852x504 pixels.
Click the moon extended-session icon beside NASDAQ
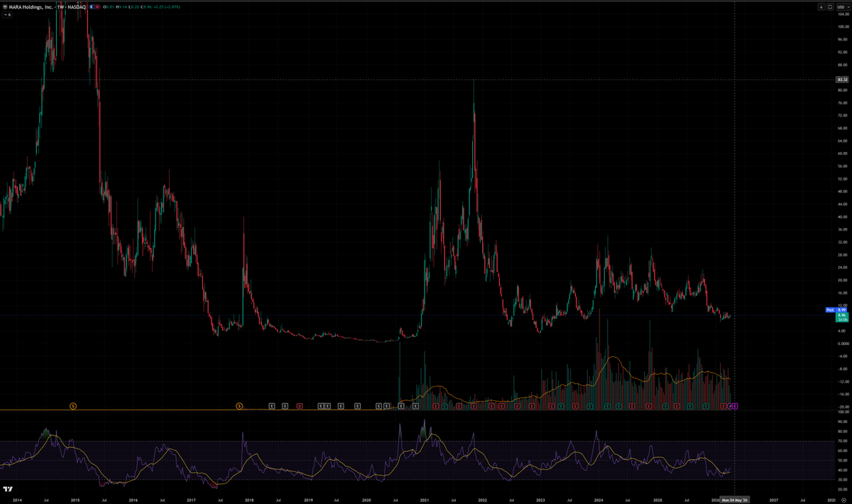(x=92, y=7)
